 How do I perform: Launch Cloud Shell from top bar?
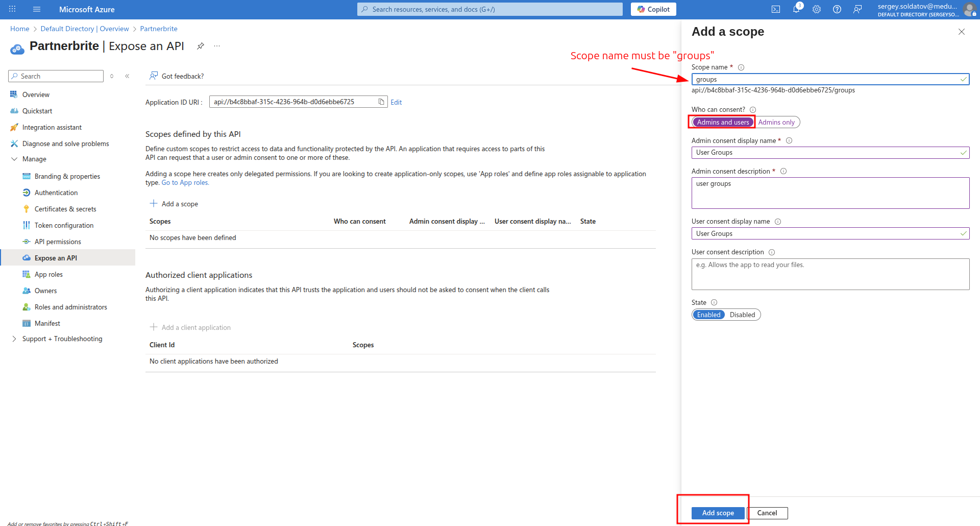pyautogui.click(x=776, y=9)
